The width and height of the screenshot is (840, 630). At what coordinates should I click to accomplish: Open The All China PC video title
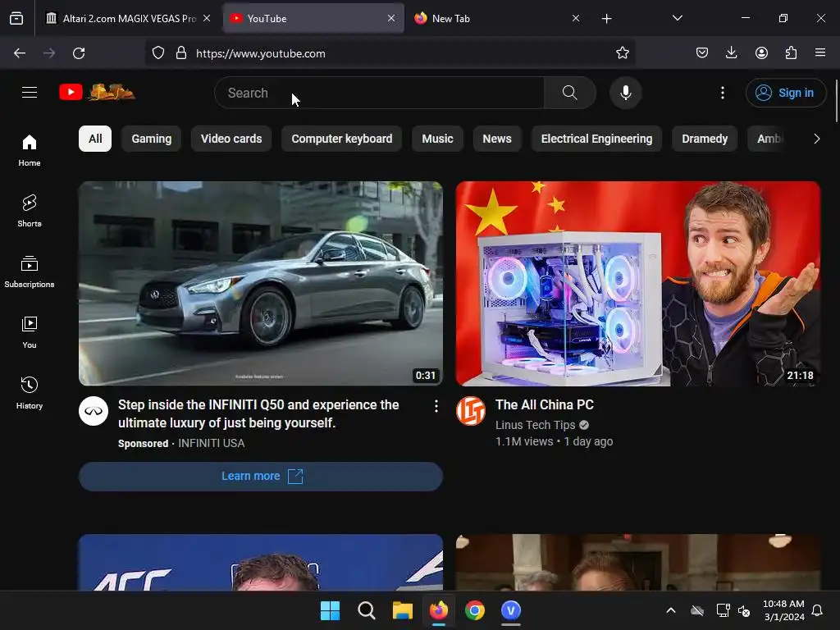tap(545, 405)
